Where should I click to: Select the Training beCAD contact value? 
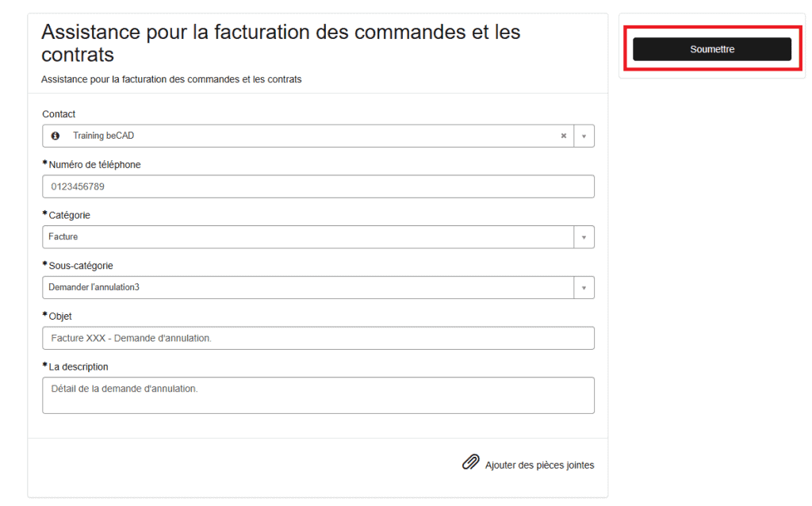click(x=104, y=136)
